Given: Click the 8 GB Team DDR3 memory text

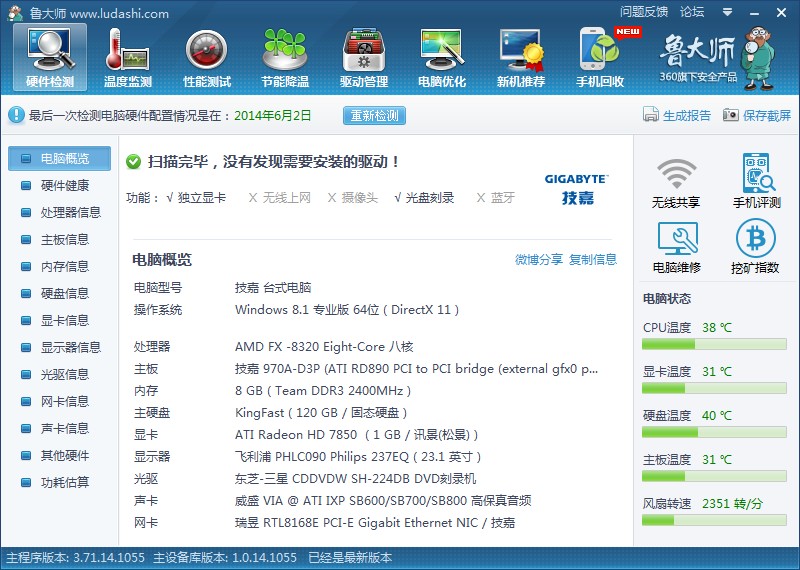Looking at the screenshot, I should (x=323, y=391).
